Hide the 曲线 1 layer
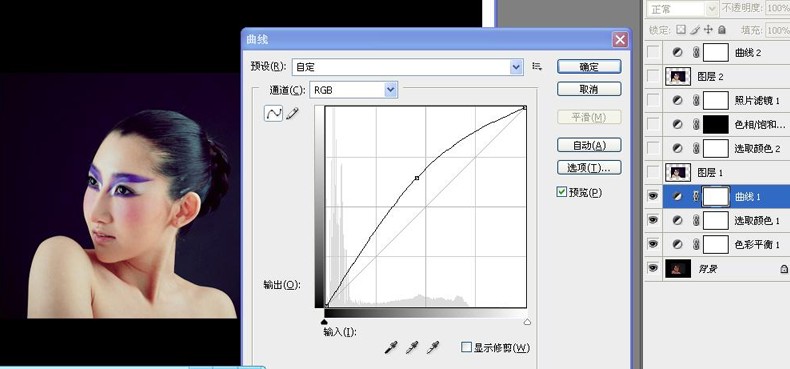The height and width of the screenshot is (369, 790). click(x=653, y=197)
